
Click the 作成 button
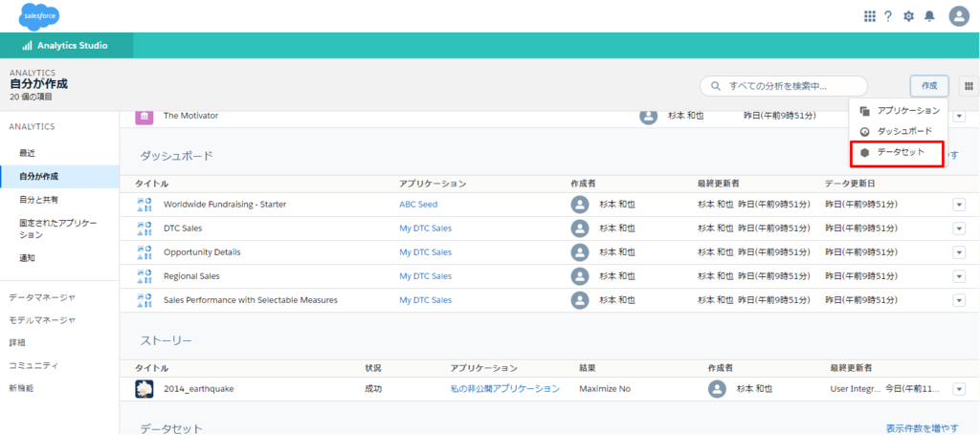(x=928, y=86)
